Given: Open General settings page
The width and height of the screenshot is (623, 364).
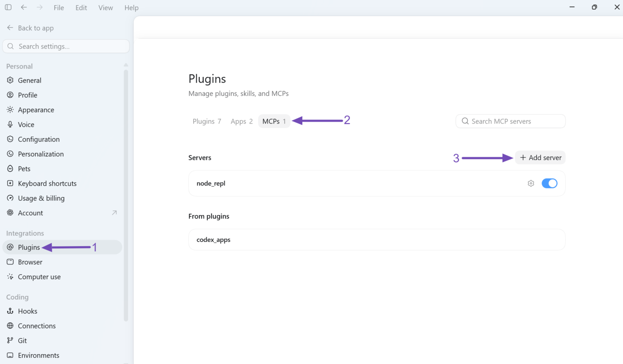Looking at the screenshot, I should [62, 80].
